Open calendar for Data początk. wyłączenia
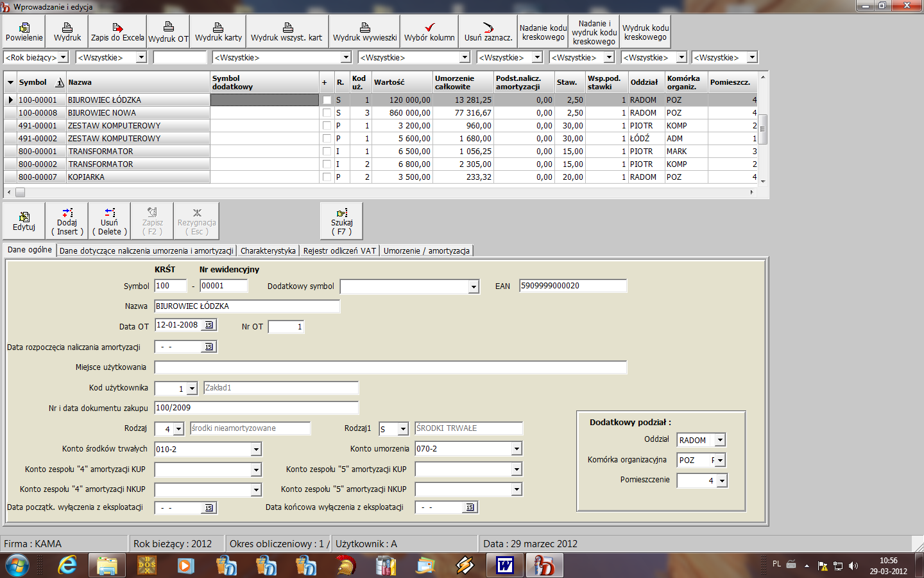 click(209, 508)
